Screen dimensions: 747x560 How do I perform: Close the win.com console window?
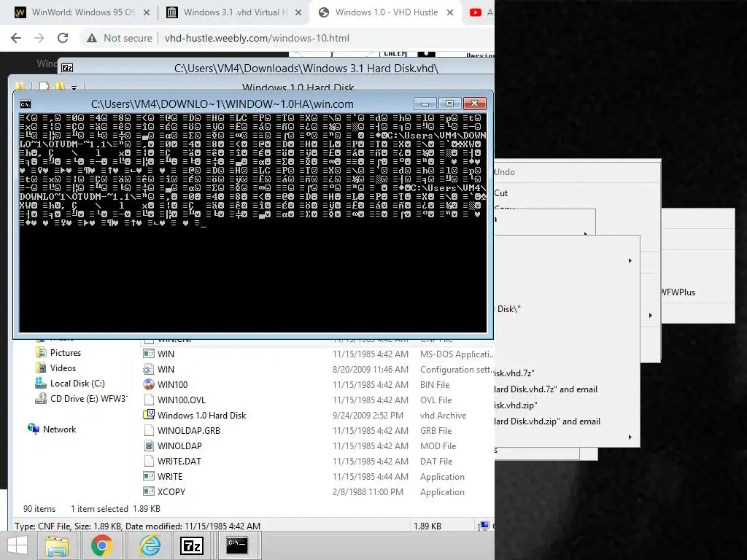[x=474, y=104]
